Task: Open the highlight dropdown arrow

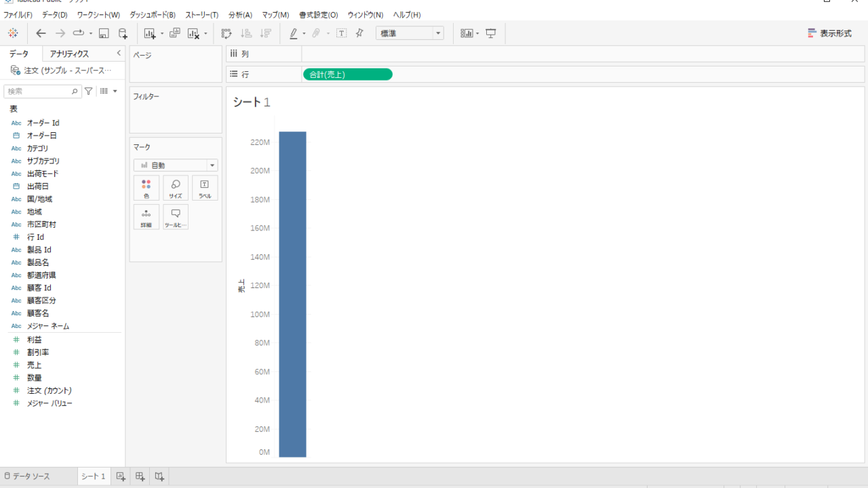Action: [x=304, y=33]
